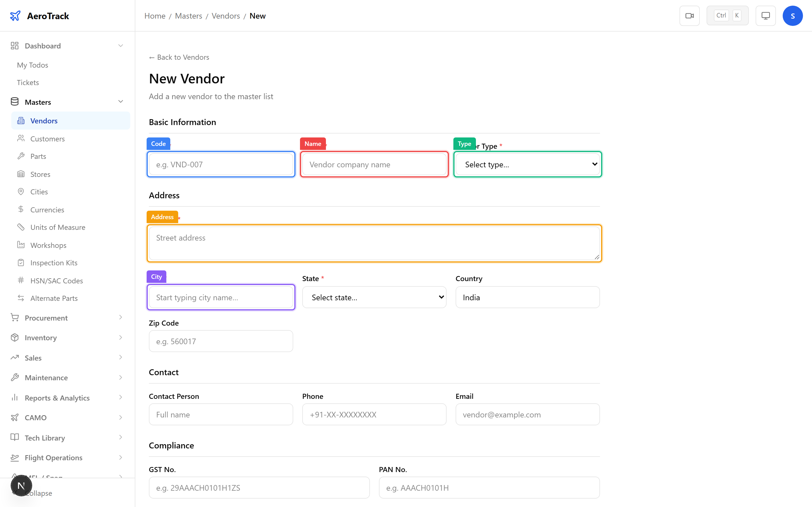
Task: Open the user avatar with letter S
Action: point(793,15)
